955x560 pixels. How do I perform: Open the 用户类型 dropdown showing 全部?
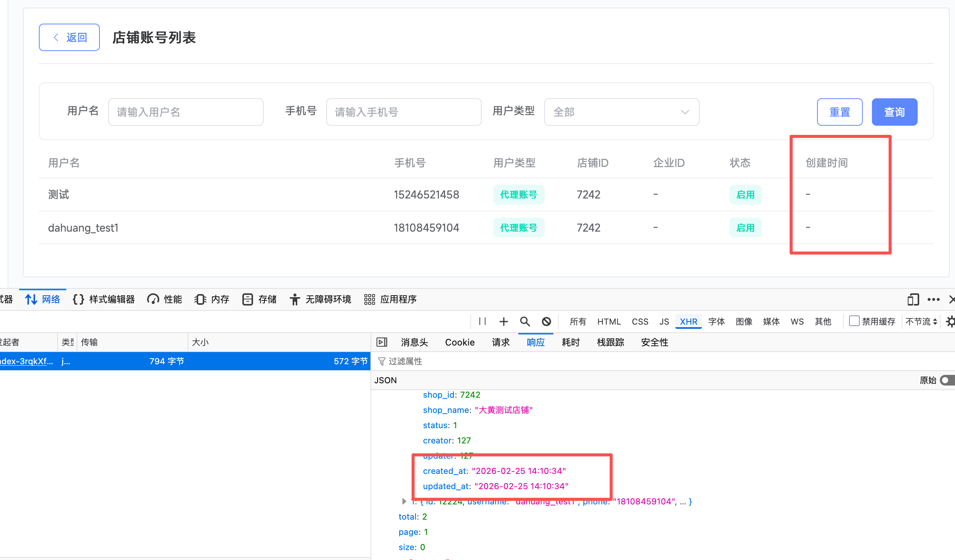click(x=622, y=112)
